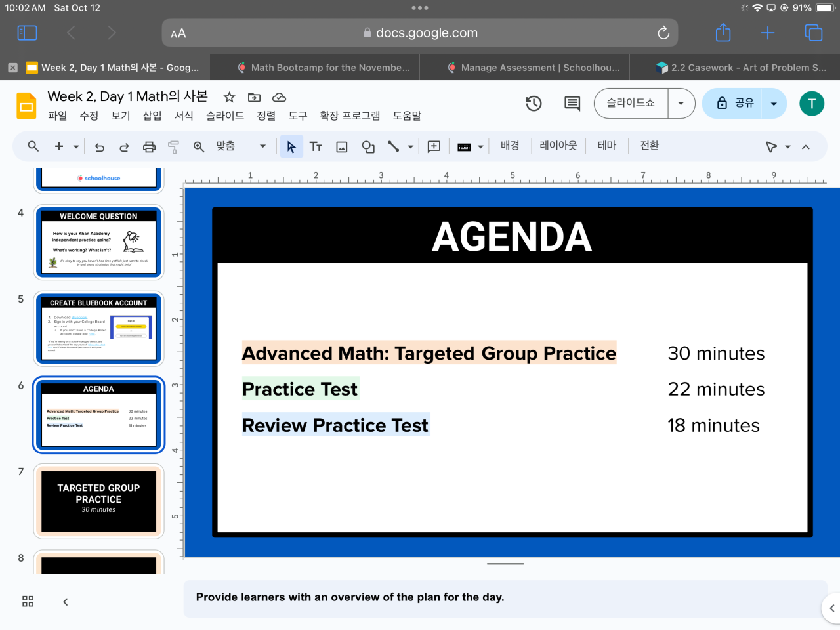The width and height of the screenshot is (840, 630).
Task: Show the Safari sidebar
Action: click(x=27, y=33)
